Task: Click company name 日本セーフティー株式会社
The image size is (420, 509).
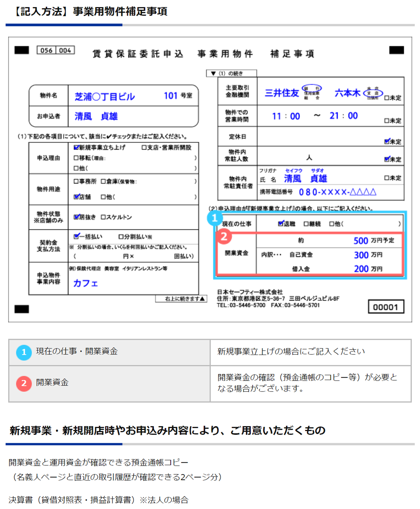Action: coord(250,292)
